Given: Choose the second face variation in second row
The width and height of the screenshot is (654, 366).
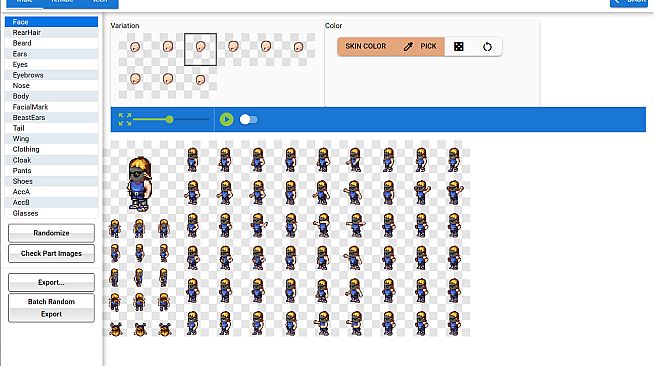Looking at the screenshot, I should [168, 79].
